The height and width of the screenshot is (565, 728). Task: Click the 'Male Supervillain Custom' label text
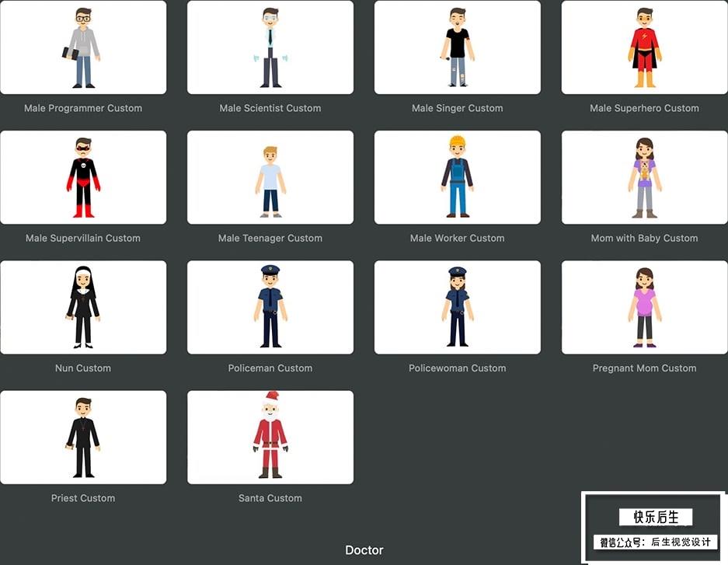point(83,238)
